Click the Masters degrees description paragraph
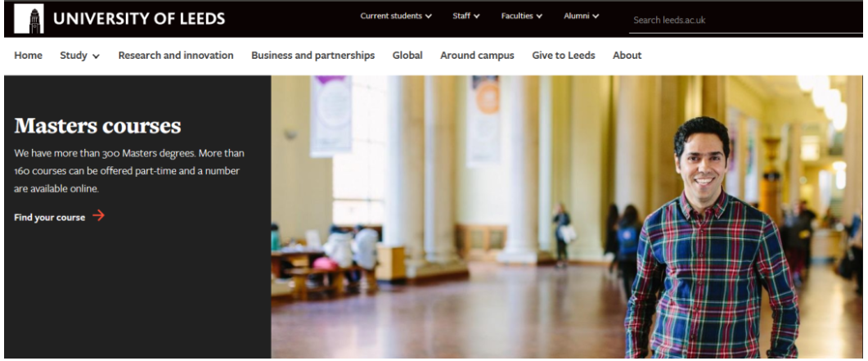 point(129,170)
